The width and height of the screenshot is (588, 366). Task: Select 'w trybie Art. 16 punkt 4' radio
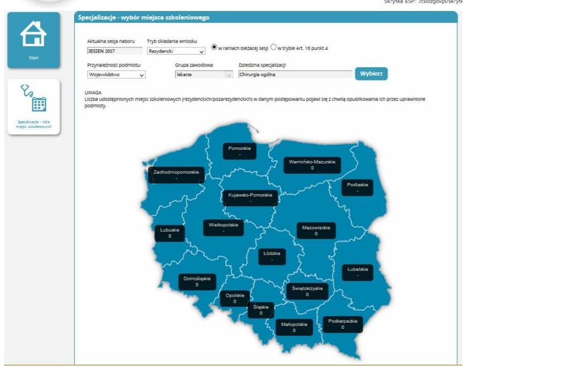pos(273,47)
